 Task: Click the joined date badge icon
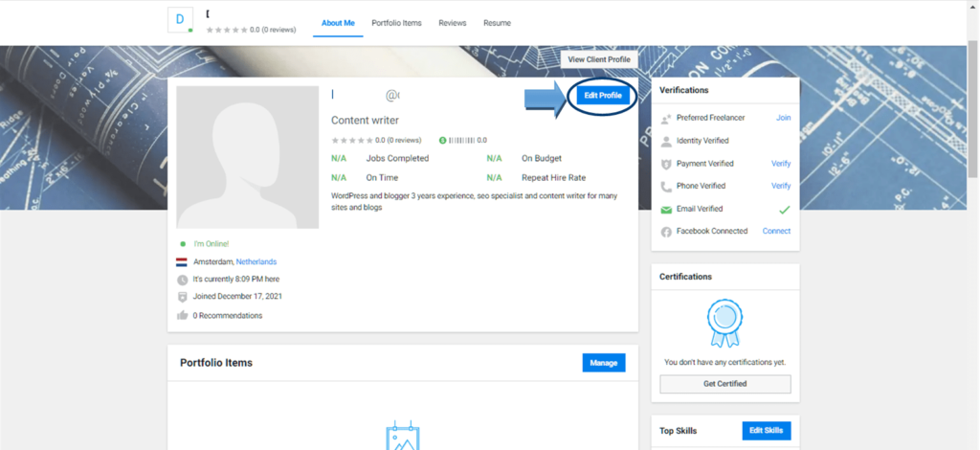[x=183, y=297]
